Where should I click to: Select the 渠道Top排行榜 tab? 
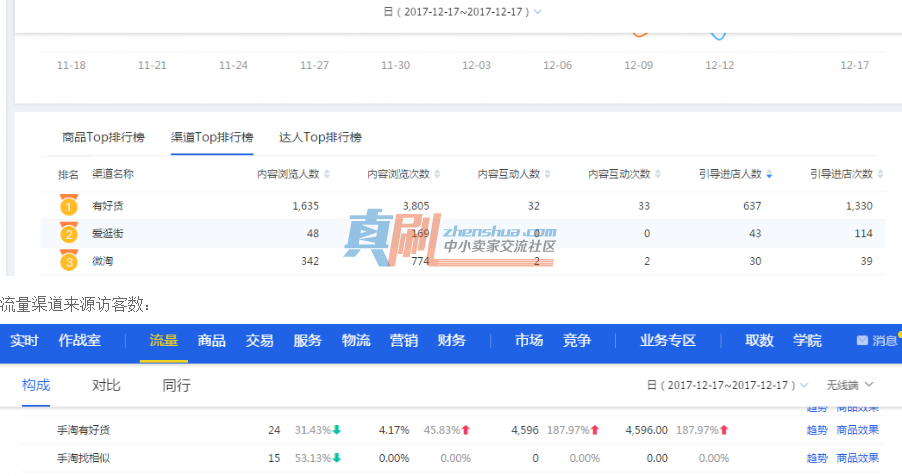[x=212, y=137]
